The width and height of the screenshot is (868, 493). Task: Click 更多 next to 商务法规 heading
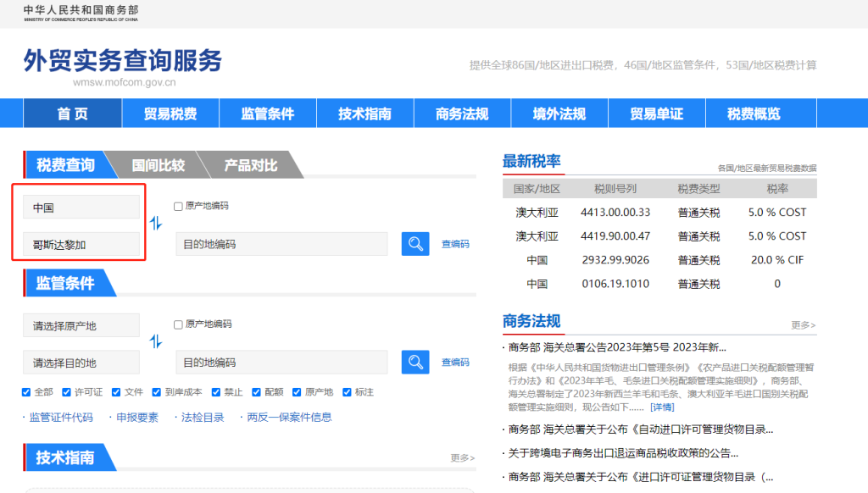[804, 325]
